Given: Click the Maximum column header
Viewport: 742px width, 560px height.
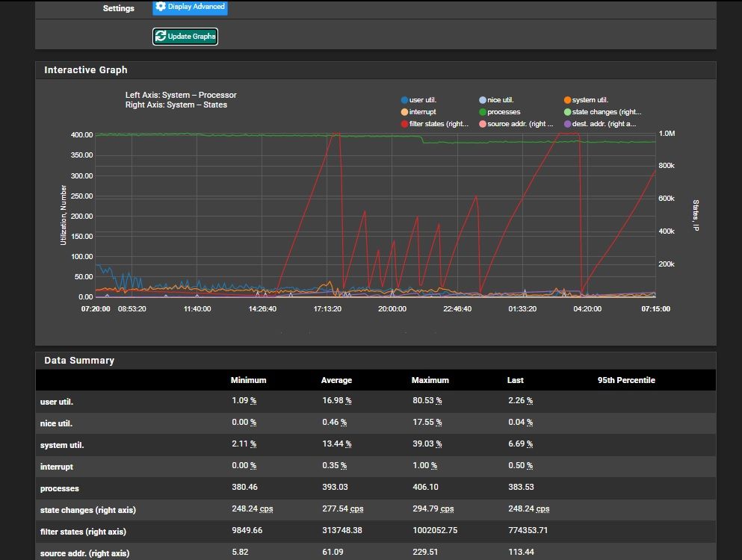Looking at the screenshot, I should click(430, 380).
